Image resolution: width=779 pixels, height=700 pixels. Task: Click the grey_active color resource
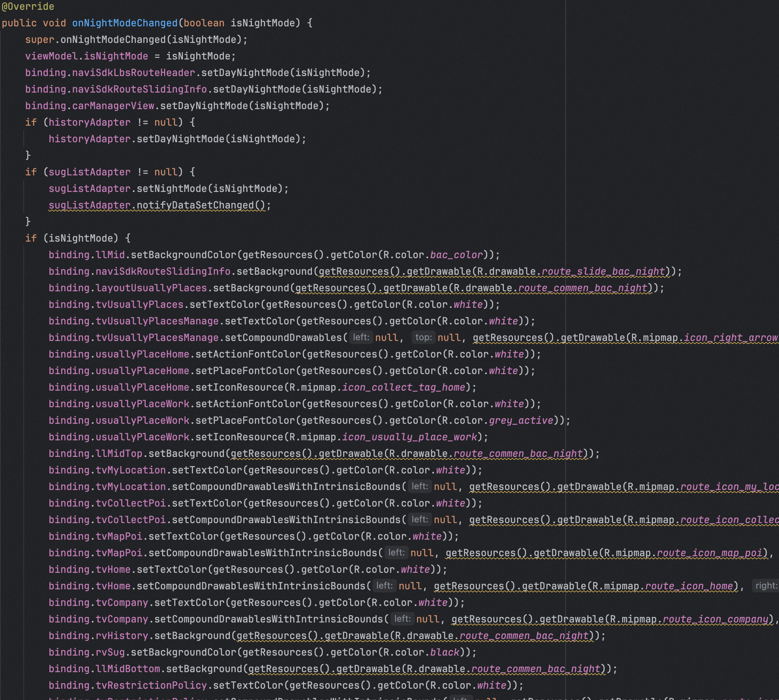(520, 420)
